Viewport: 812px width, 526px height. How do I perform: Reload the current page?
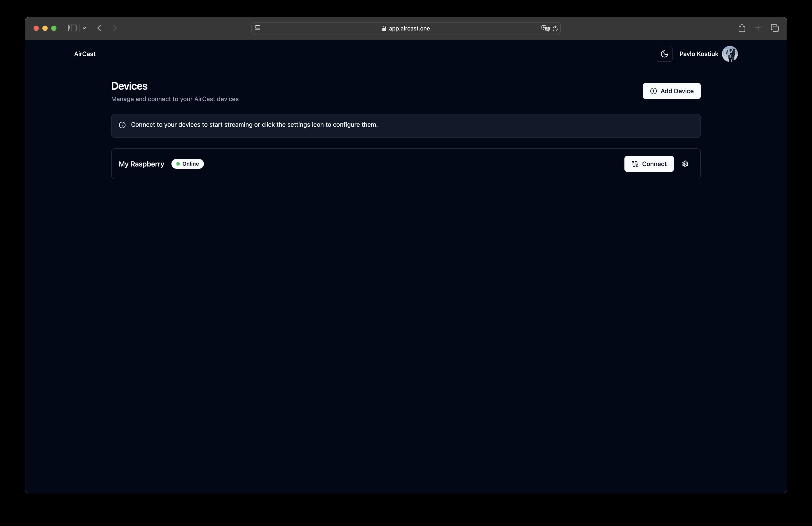coord(555,28)
